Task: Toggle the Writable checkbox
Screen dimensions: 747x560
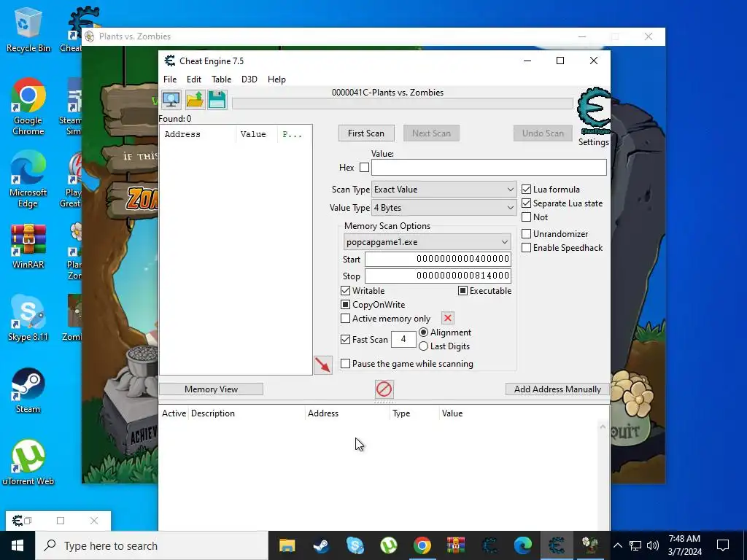Action: tap(345, 290)
